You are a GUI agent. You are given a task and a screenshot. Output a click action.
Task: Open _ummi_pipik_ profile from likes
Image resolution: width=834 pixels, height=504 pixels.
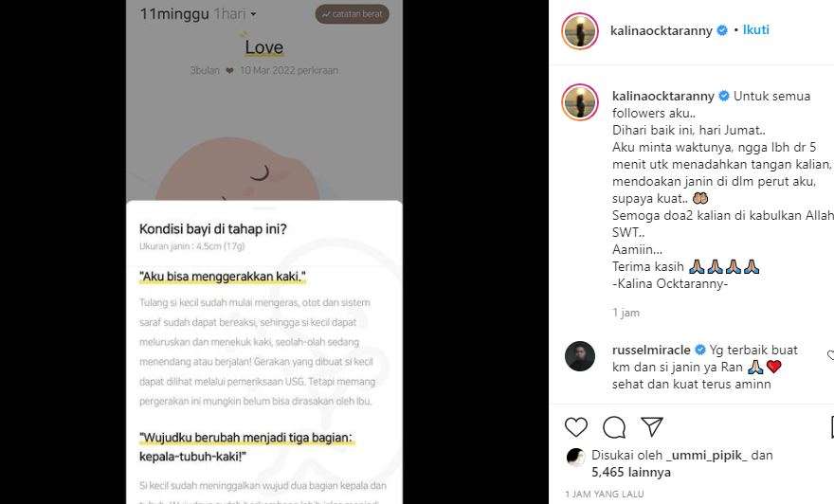(707, 455)
